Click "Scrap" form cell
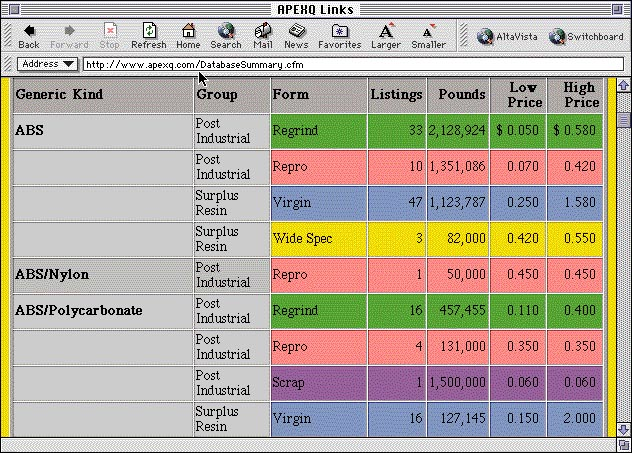This screenshot has height=453, width=632. 319,383
